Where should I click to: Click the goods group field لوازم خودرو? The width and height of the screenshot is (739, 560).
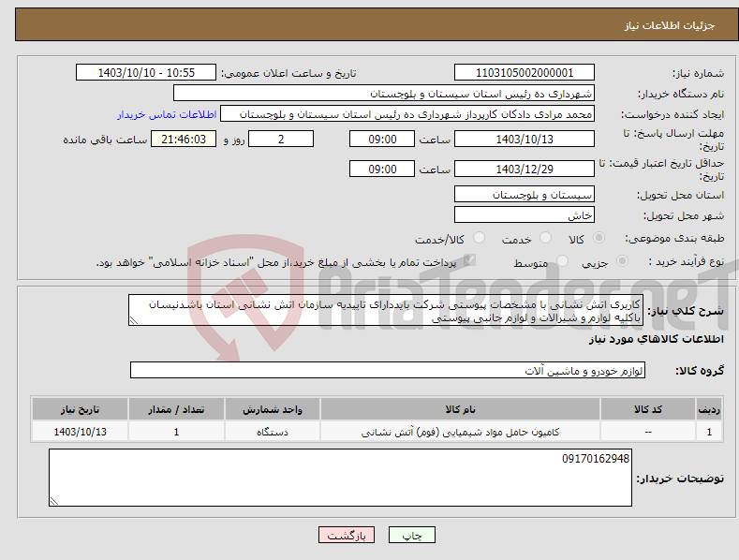[x=388, y=371]
